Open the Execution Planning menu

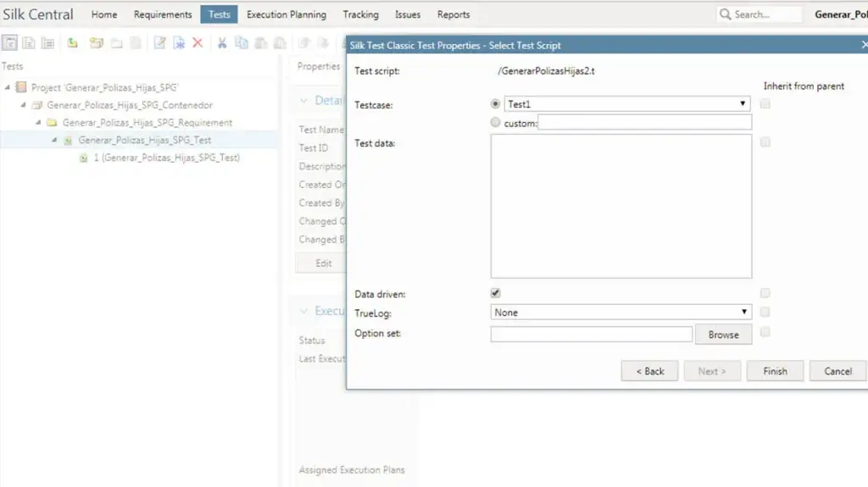pyautogui.click(x=287, y=14)
